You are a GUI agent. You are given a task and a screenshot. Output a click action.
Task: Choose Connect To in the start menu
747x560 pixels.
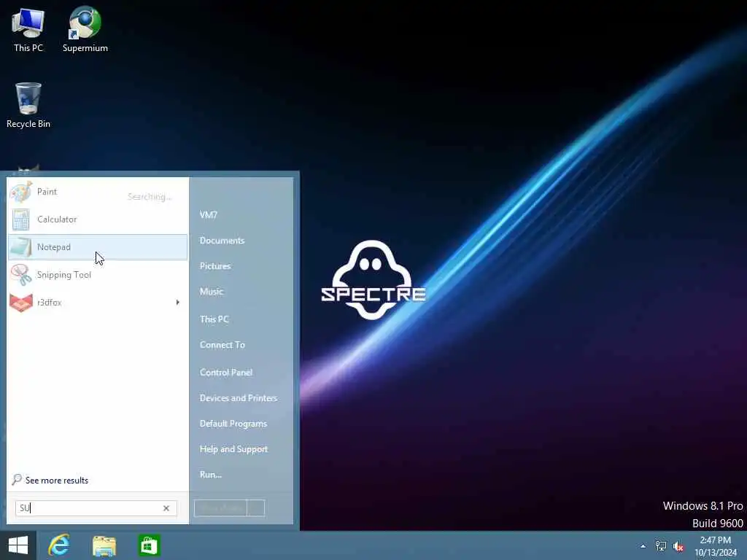pyautogui.click(x=222, y=345)
